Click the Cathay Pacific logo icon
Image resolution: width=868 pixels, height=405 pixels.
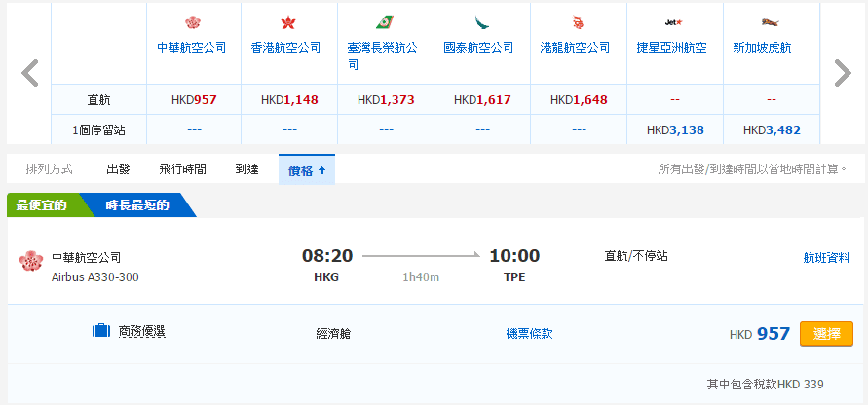coord(481,22)
